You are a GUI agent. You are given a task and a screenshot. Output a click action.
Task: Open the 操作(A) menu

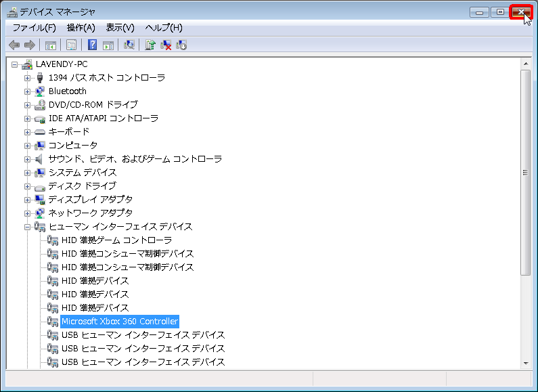[81, 28]
